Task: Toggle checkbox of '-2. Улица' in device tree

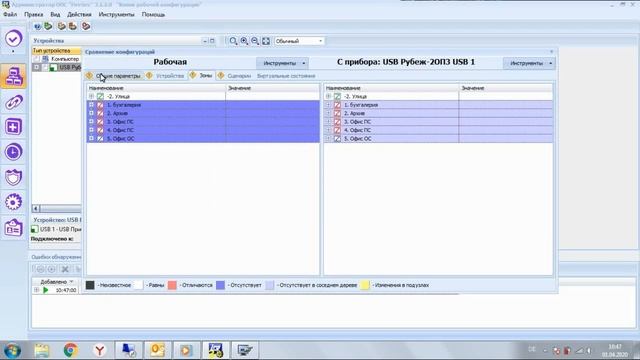Action: (338, 97)
